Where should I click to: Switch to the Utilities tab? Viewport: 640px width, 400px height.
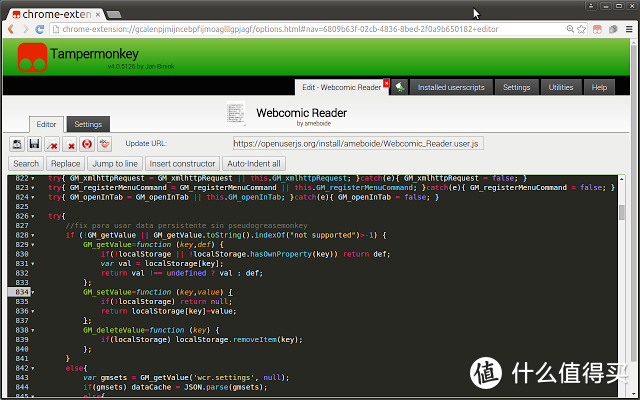click(x=561, y=87)
